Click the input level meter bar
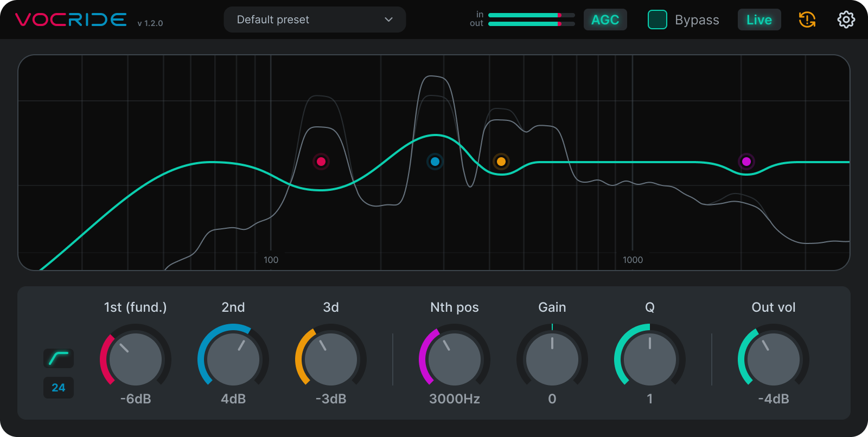The image size is (868, 437). click(532, 15)
